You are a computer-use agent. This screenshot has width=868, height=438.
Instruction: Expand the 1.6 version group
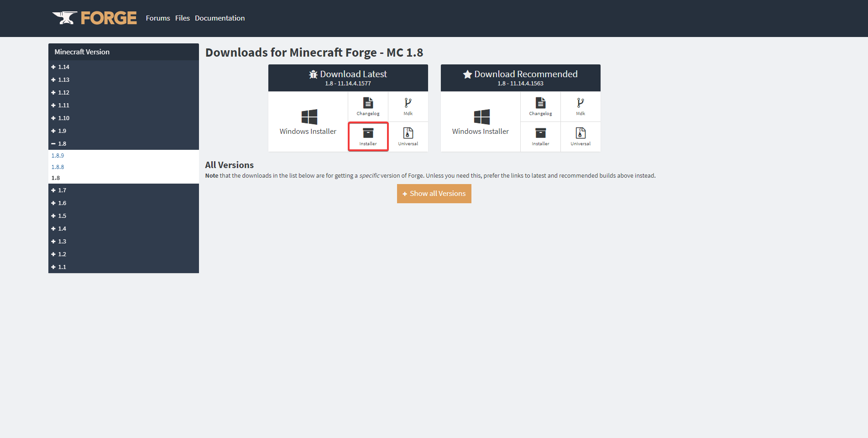(x=124, y=203)
